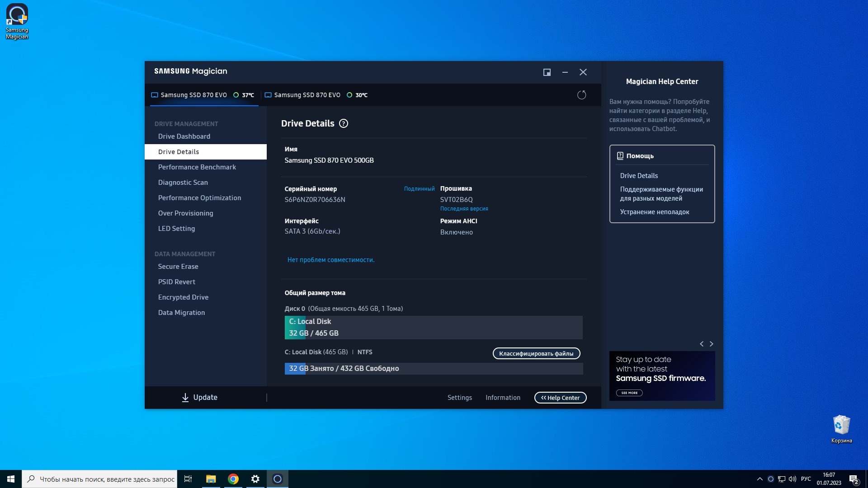Click the refresh icon in drive tab bar
This screenshot has width=868, height=488.
[581, 95]
